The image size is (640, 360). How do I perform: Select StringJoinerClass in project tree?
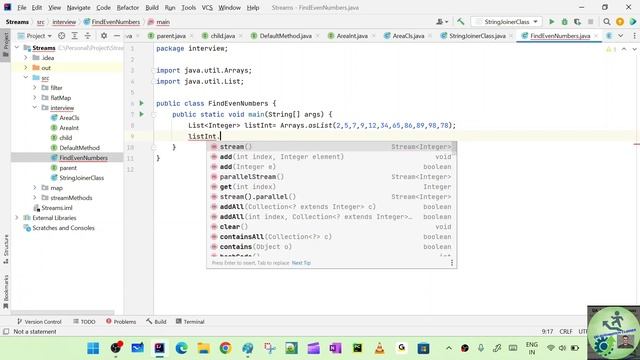click(81, 178)
